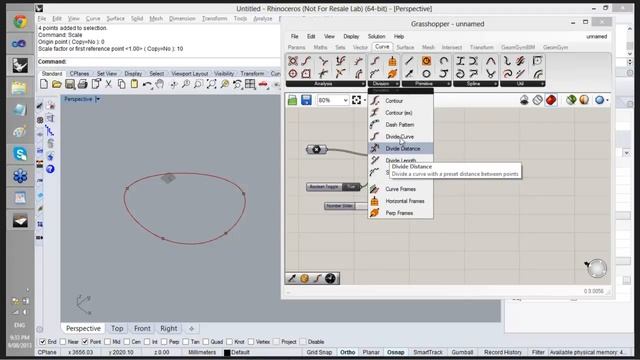Toggle the Near osnap checkbox

(63, 342)
